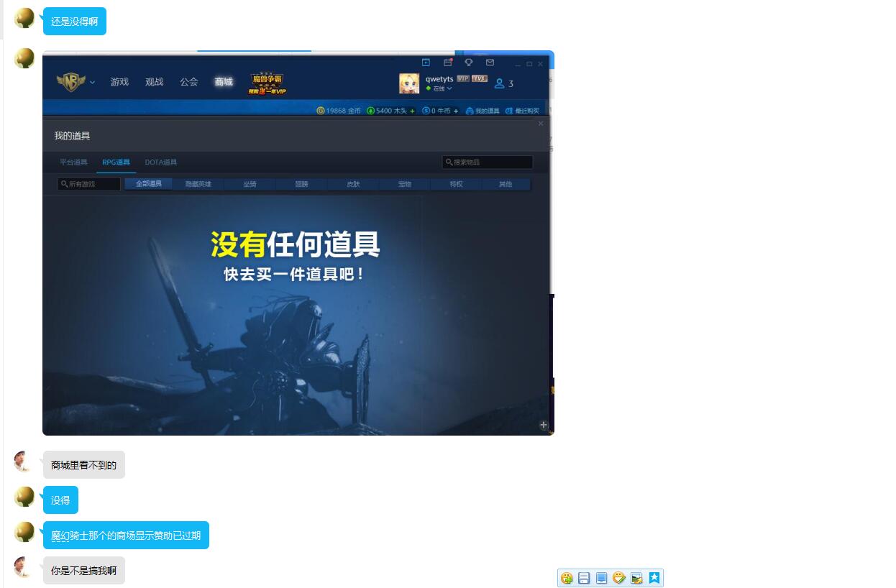The width and height of the screenshot is (896, 588).
Task: Click the 没有任何道具 headline text
Action: (295, 244)
